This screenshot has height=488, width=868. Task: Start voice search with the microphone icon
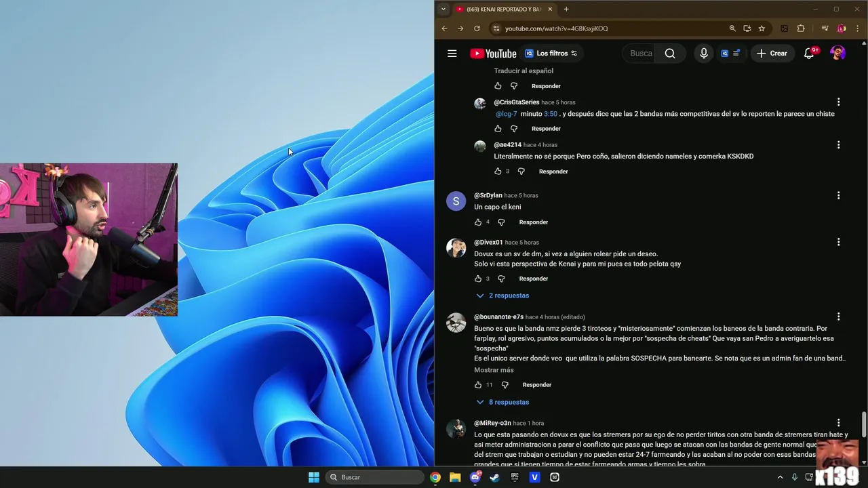[704, 54]
